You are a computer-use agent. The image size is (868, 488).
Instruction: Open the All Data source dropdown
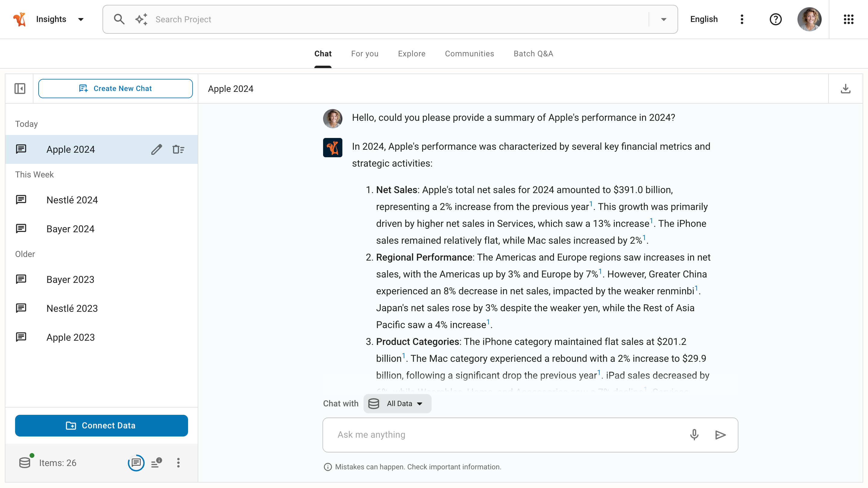[397, 403]
